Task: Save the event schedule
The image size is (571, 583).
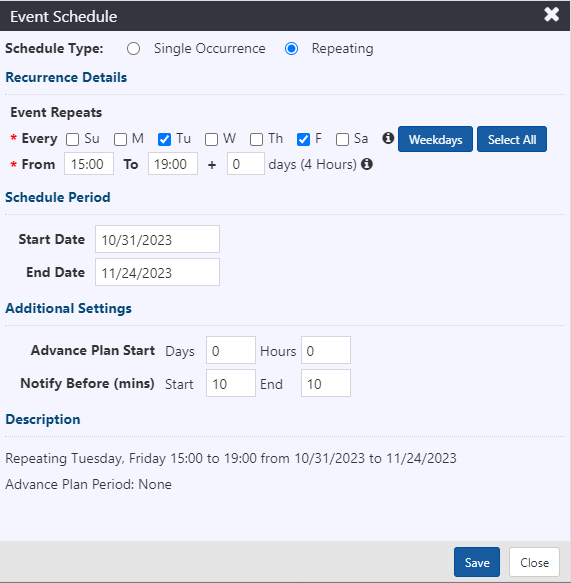Action: click(x=477, y=562)
